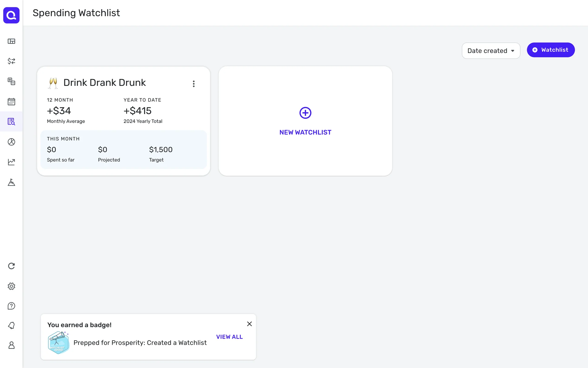Open the Investments line chart sidebar icon

coord(11,162)
